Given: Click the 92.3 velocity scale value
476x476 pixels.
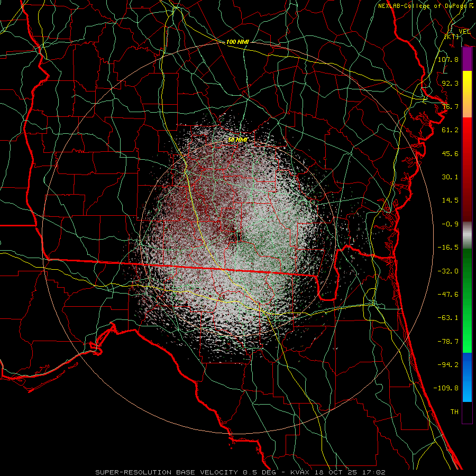Looking at the screenshot, I should [450, 83].
